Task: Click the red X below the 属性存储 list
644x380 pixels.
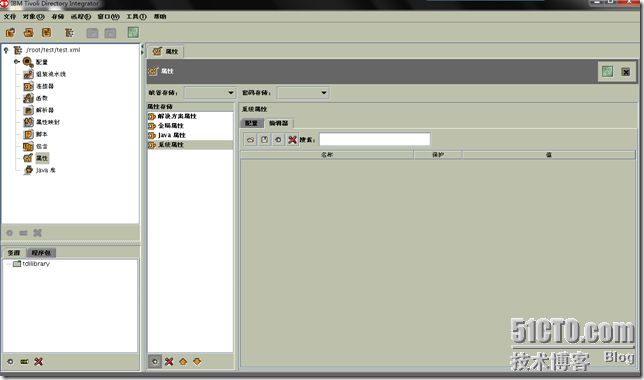Action: coord(169,362)
